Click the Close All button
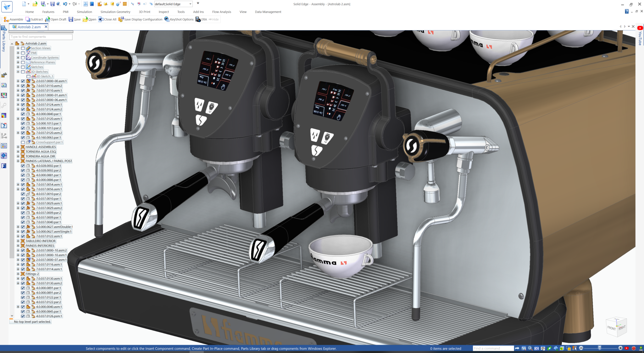The height and width of the screenshot is (353, 644). (x=107, y=19)
